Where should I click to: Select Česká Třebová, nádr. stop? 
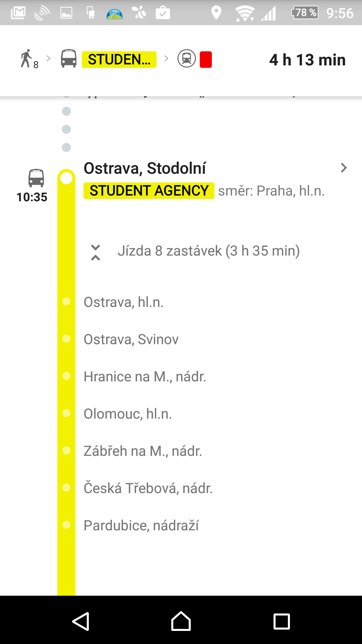pos(148,488)
